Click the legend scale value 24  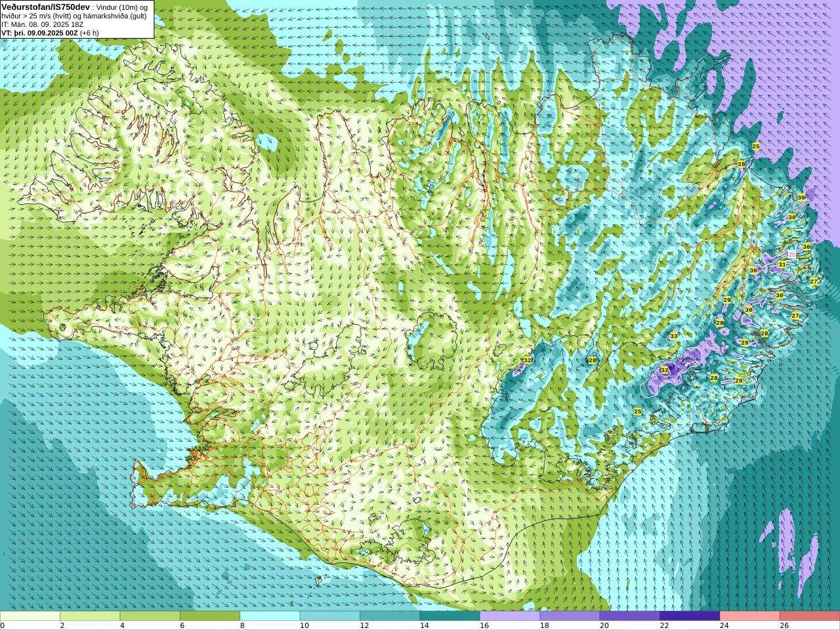point(724,626)
